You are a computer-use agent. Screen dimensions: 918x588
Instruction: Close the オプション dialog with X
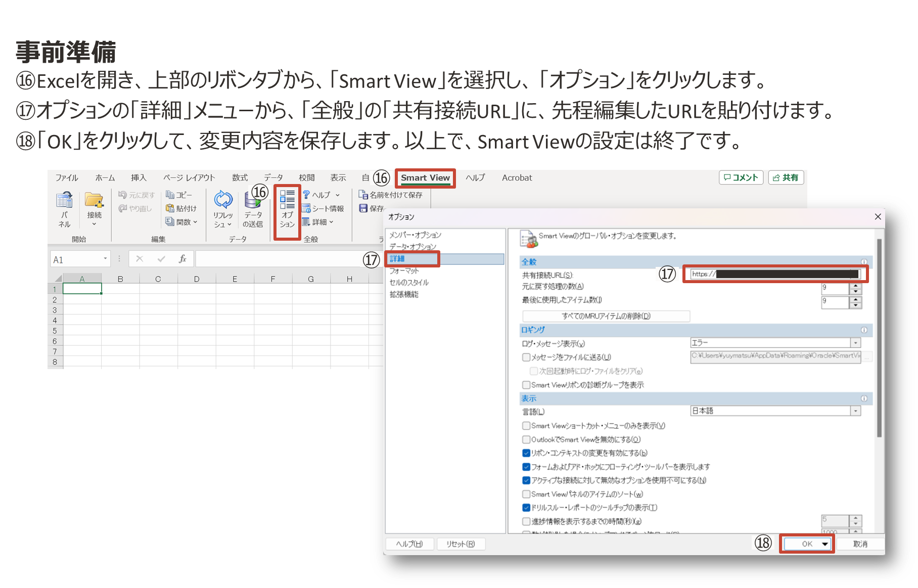[x=878, y=216]
